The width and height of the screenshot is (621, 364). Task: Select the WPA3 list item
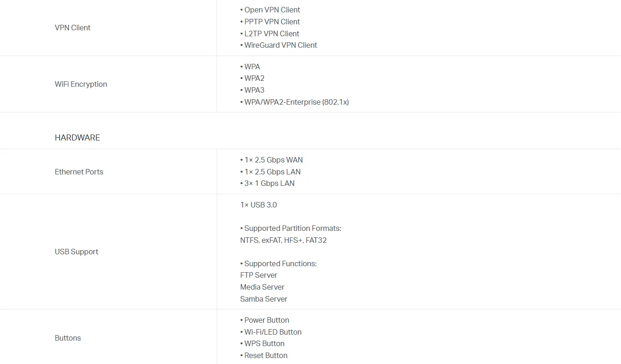pos(252,90)
